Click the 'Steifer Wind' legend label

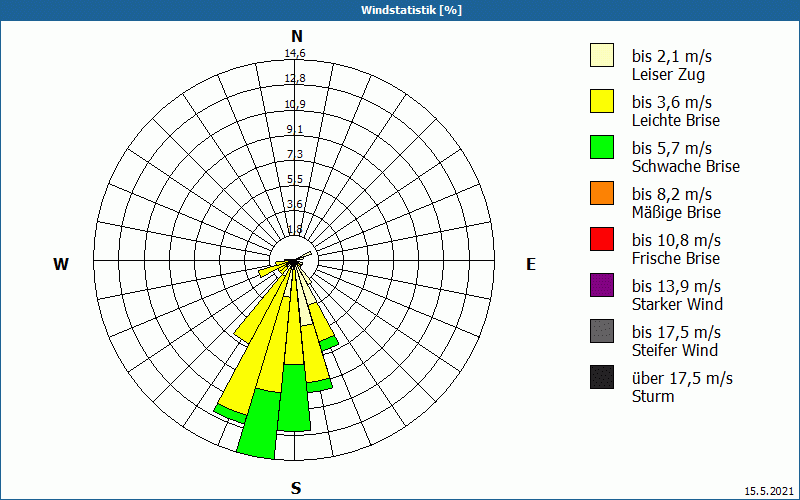674,350
